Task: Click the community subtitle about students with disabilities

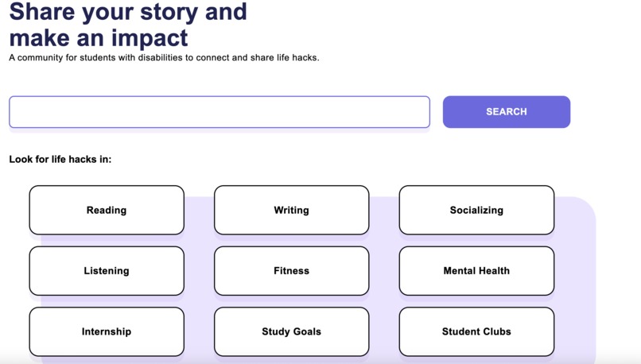Action: click(x=164, y=57)
